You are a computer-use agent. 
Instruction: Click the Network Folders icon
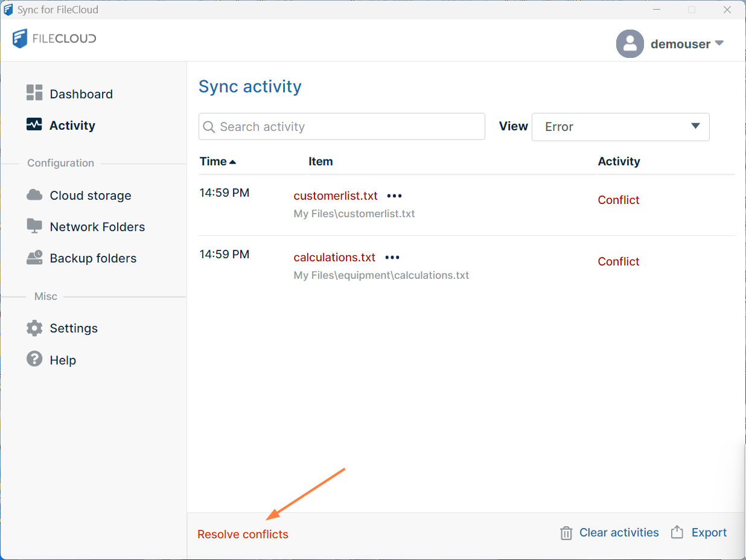click(x=34, y=226)
